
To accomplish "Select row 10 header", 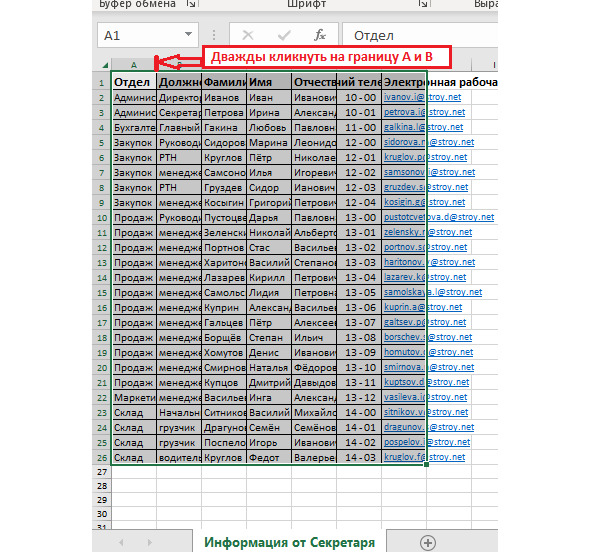I will click(x=102, y=218).
